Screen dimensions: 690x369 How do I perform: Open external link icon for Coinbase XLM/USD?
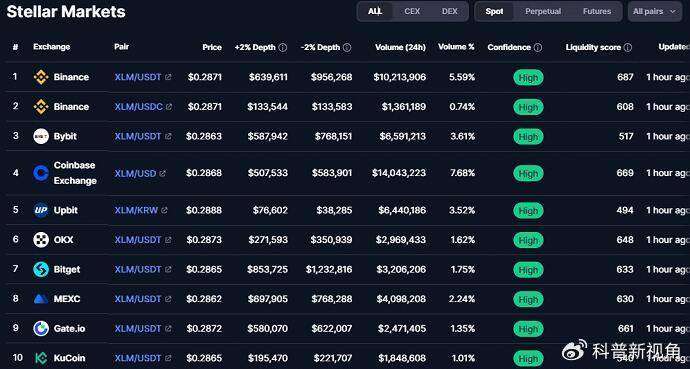pos(162,173)
